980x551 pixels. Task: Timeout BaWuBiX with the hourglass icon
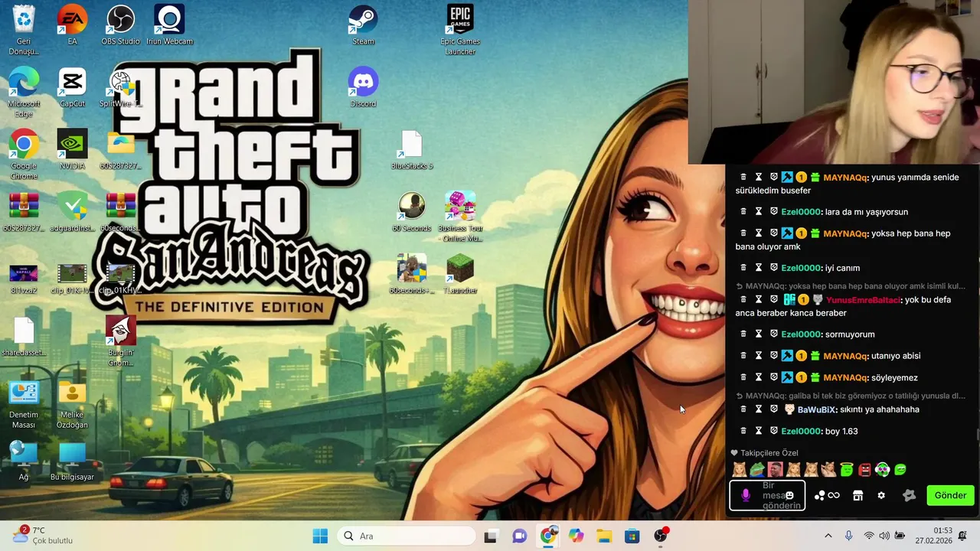pos(759,409)
